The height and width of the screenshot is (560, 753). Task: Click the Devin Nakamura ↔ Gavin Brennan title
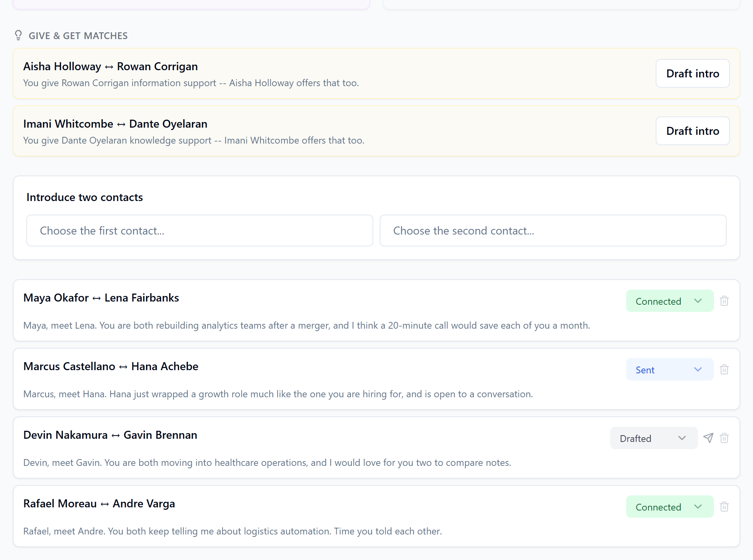pos(110,435)
